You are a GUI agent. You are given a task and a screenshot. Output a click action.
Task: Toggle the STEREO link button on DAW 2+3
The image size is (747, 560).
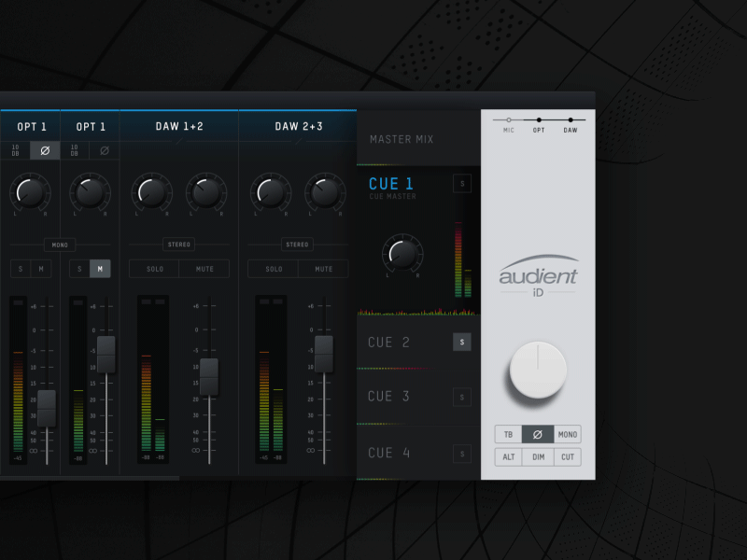(297, 245)
